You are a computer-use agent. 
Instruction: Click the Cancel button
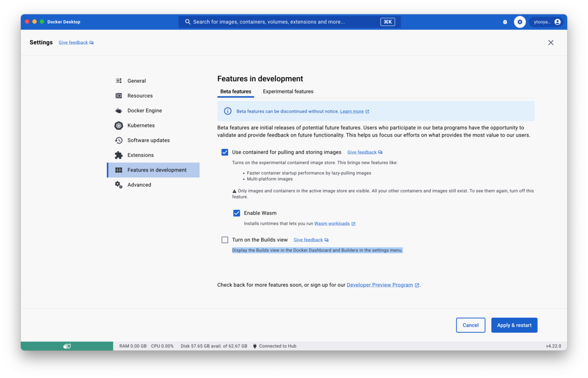[470, 326]
